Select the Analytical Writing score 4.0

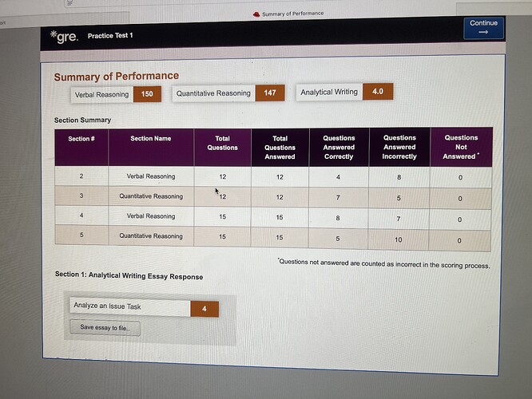378,92
